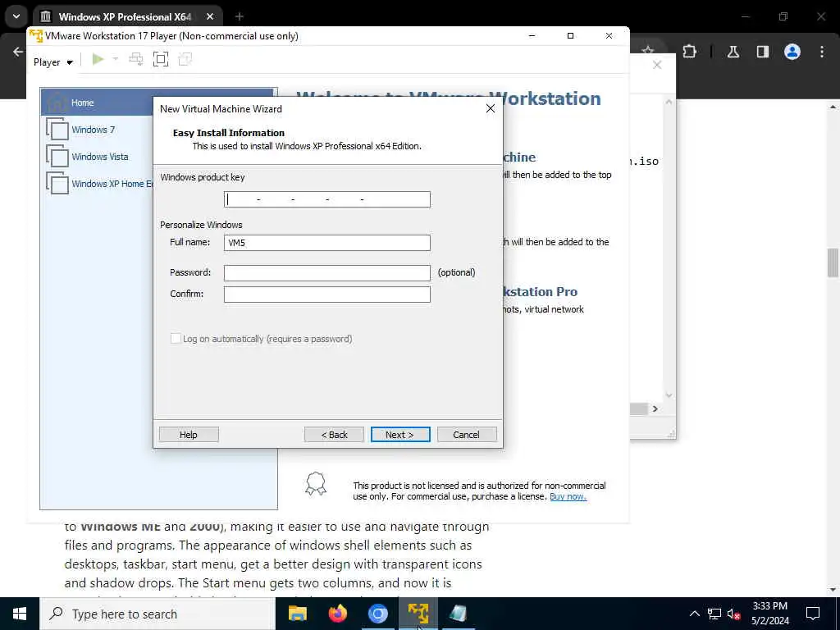Image resolution: width=840 pixels, height=630 pixels.
Task: Click the green Power On play icon
Action: coord(98,59)
